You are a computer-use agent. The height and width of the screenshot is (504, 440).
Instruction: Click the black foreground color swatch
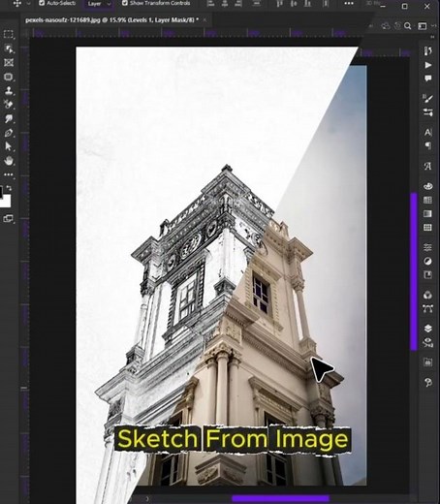(x=1, y=191)
